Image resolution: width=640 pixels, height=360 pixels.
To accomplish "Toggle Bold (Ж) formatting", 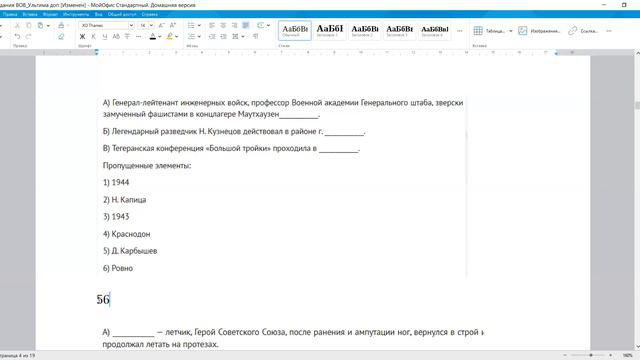I will [82, 36].
